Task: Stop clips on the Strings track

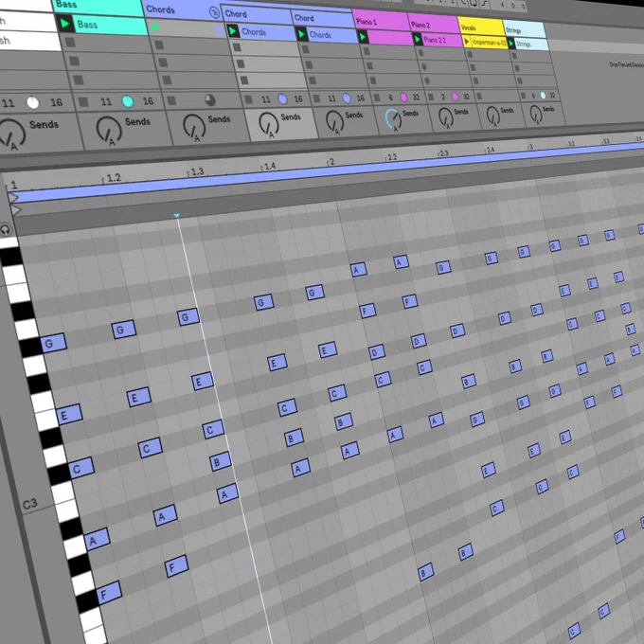Action: pos(523,96)
